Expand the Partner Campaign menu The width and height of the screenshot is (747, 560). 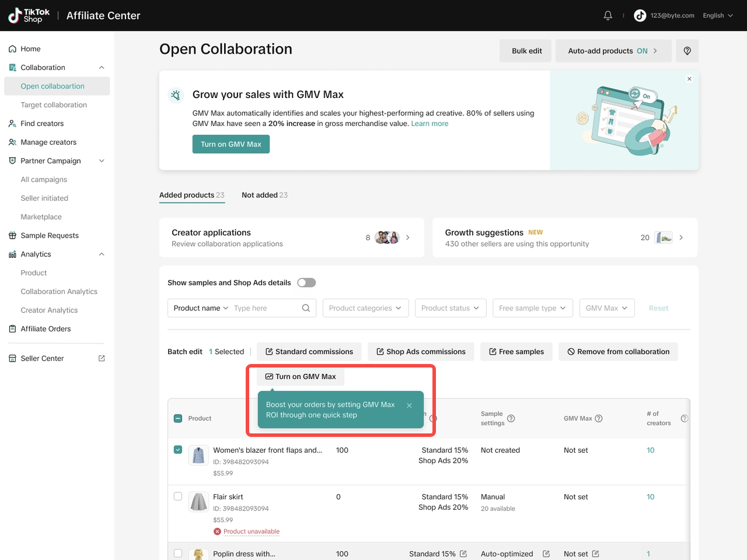coord(102,161)
